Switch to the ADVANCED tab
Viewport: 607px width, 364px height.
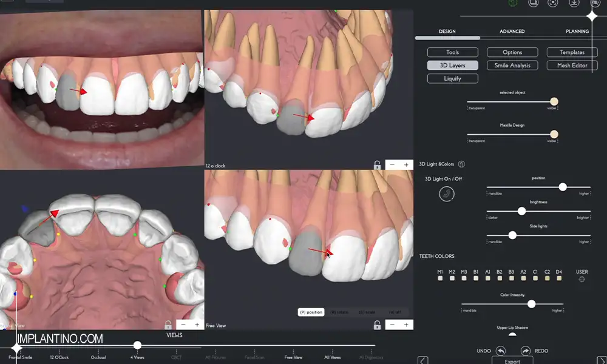(512, 32)
